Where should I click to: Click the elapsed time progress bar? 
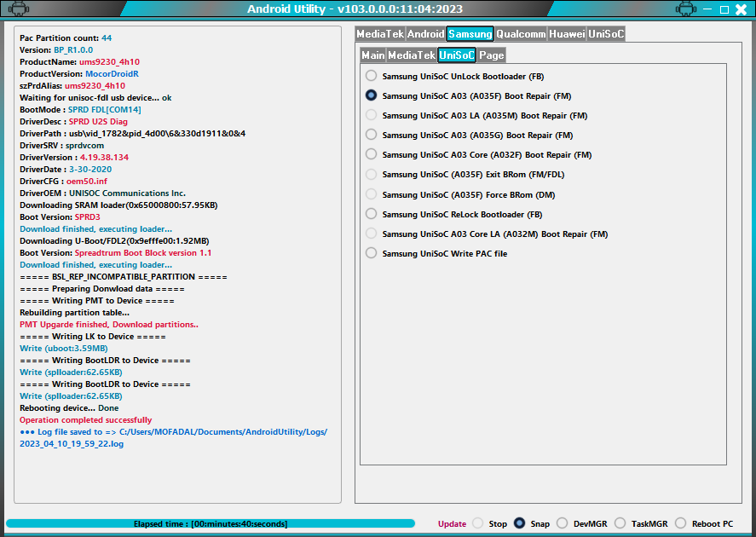click(211, 524)
